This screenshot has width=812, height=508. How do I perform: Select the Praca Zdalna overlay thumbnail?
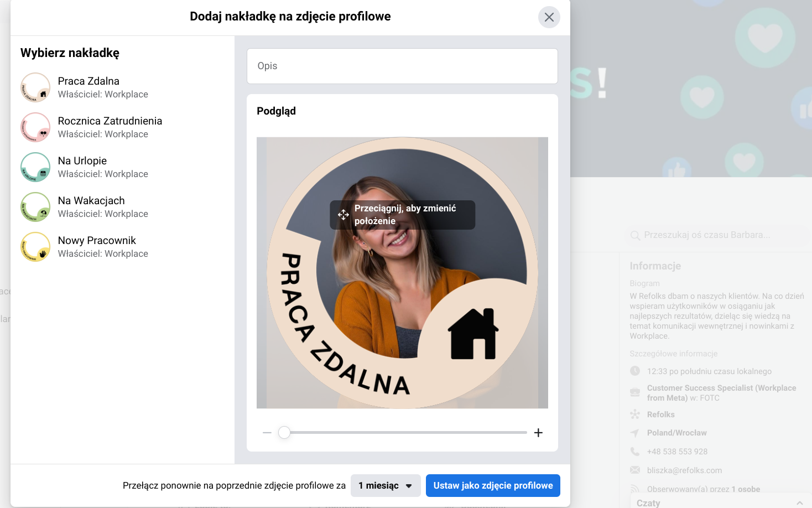coord(35,87)
